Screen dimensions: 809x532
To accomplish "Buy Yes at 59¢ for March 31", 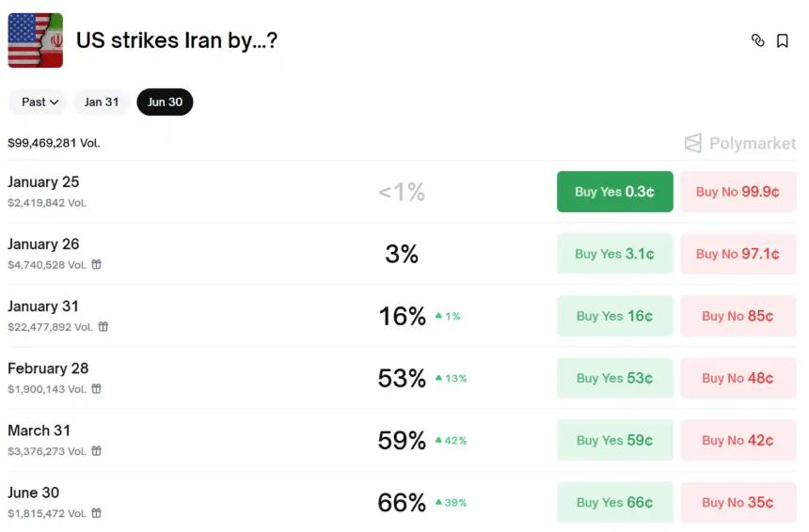I will pyautogui.click(x=614, y=440).
